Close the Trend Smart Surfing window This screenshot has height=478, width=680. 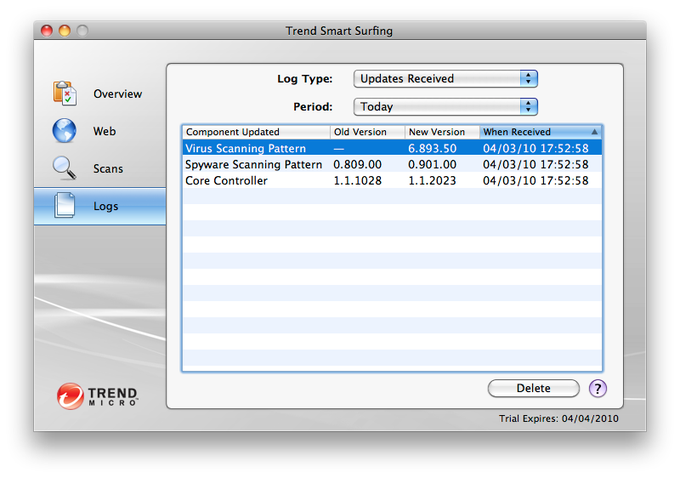[x=47, y=30]
